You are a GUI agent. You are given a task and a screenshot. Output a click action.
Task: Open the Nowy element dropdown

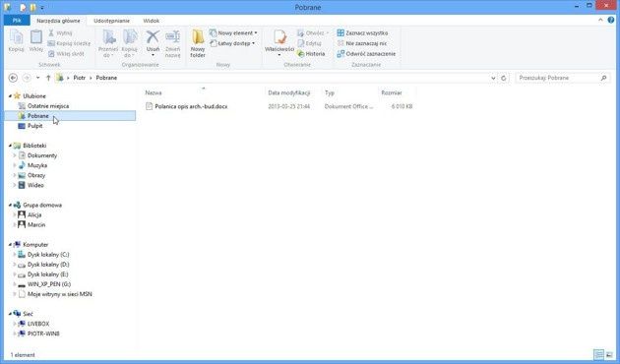(233, 33)
